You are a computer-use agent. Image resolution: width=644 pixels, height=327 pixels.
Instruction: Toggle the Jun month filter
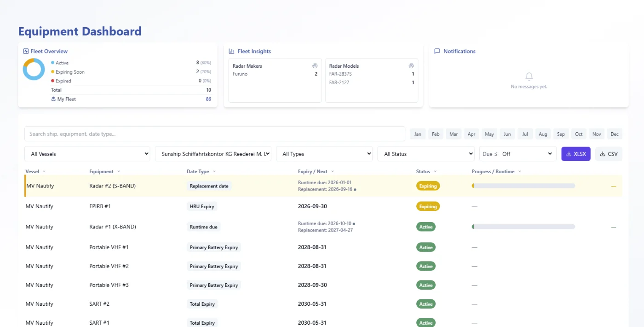507,134
